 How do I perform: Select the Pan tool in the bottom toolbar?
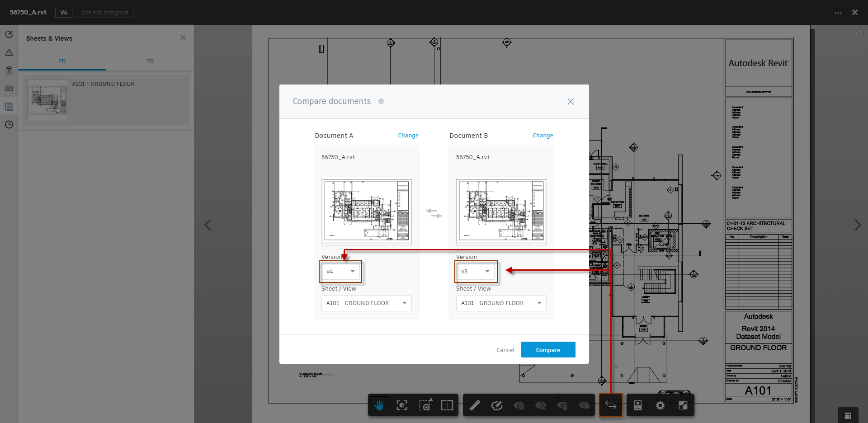coord(379,405)
